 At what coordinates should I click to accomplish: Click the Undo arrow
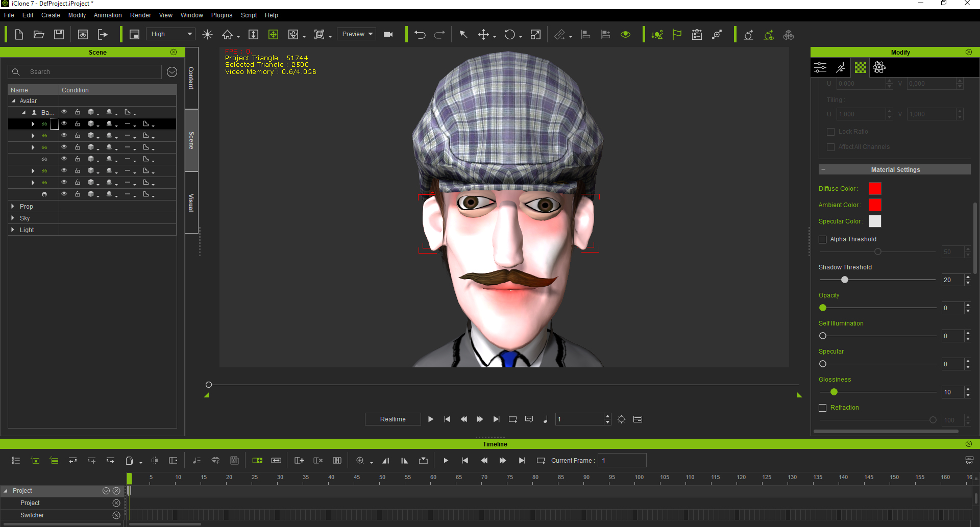coord(420,35)
